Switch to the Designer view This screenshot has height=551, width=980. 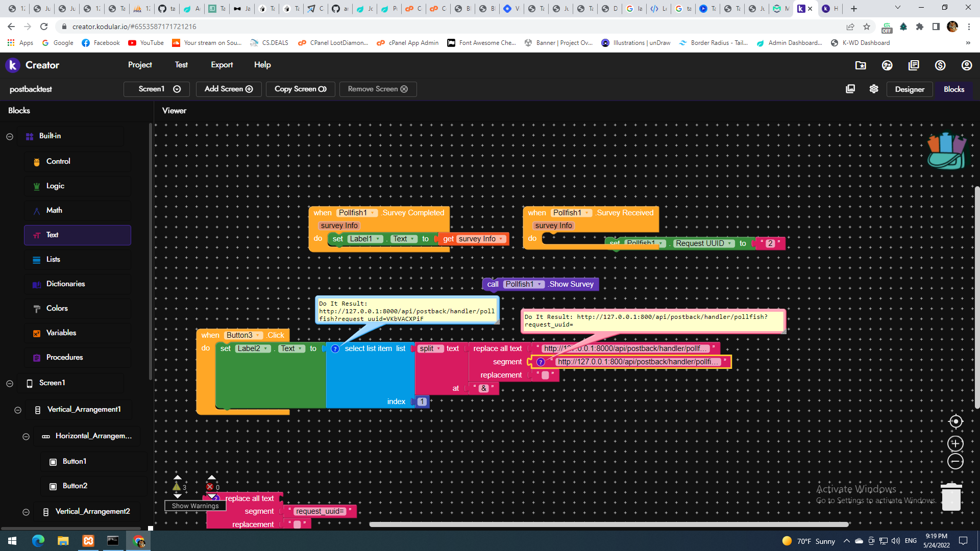[910, 89]
